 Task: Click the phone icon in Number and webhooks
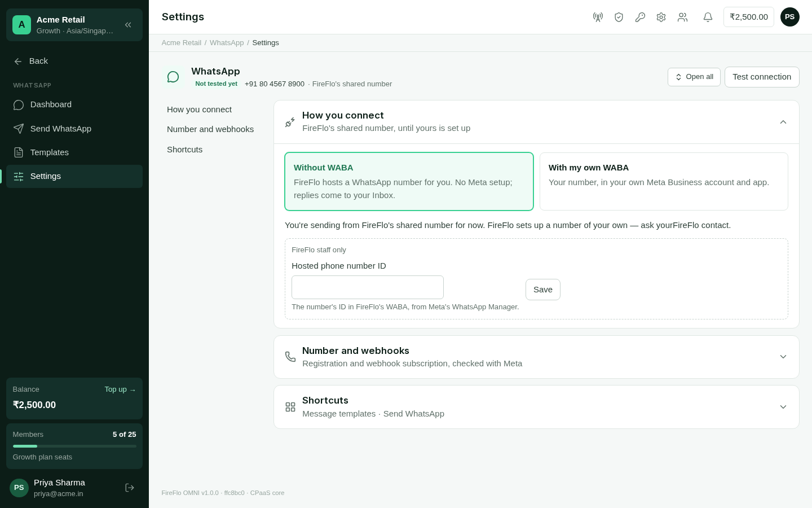[290, 357]
